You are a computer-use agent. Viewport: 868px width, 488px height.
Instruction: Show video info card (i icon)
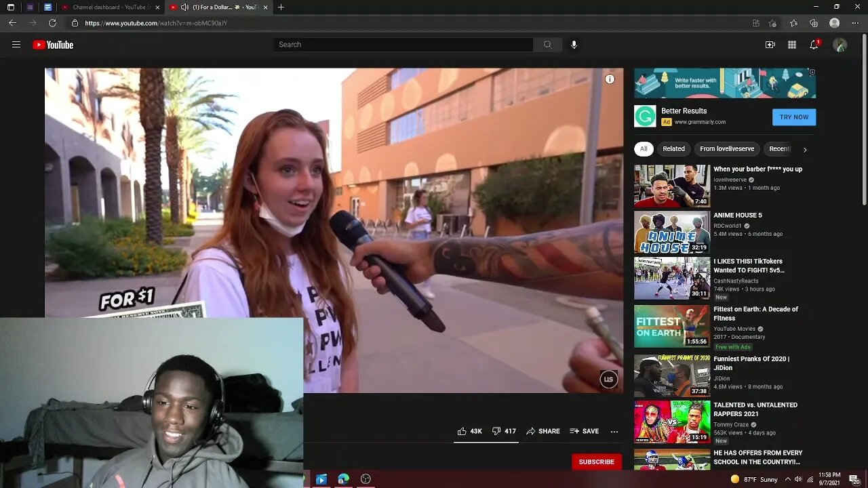(610, 79)
